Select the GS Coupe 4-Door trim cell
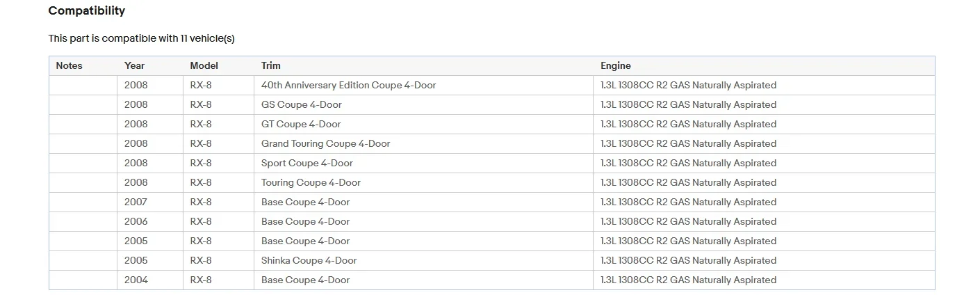Image resolution: width=980 pixels, height=295 pixels. coord(302,104)
